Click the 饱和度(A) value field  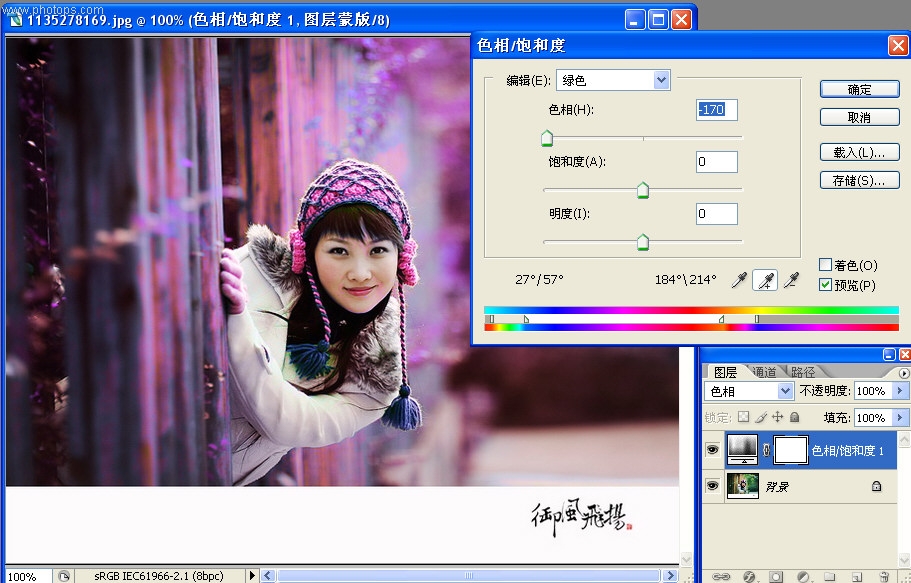pos(716,162)
